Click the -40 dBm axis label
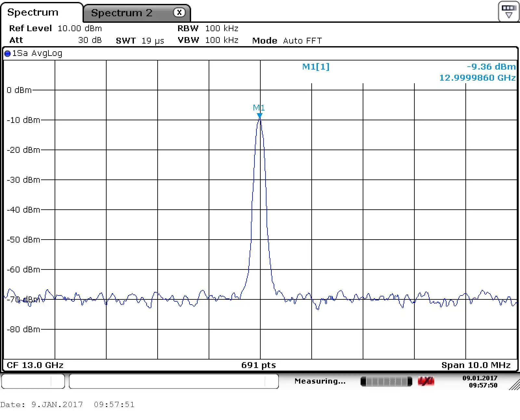Viewport: 520px width, 420px height. click(23, 210)
